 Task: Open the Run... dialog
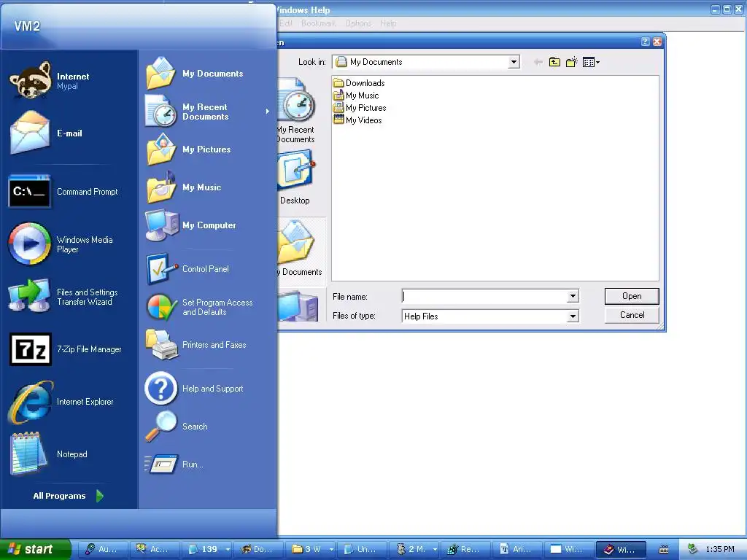tap(208, 464)
